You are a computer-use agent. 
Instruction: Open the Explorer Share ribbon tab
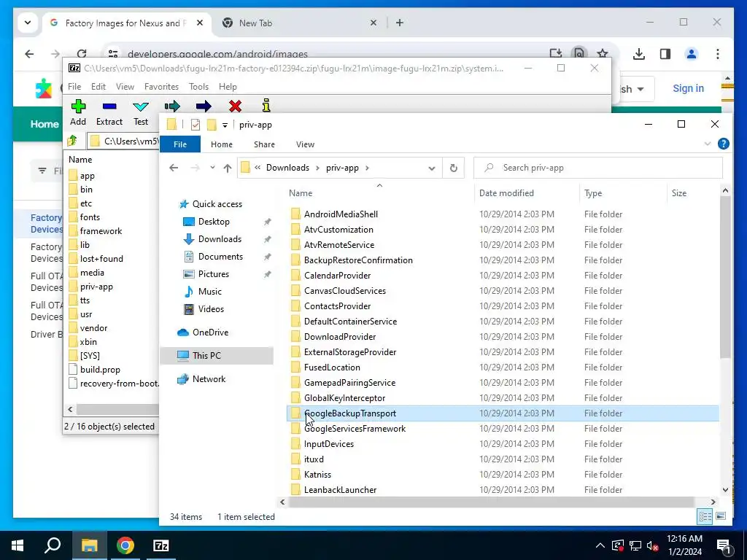[264, 144]
